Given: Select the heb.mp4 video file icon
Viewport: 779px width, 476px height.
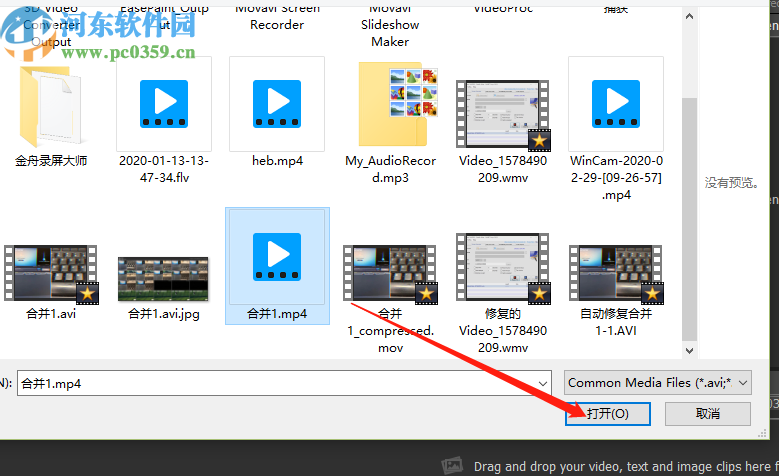Looking at the screenshot, I should pos(277,104).
